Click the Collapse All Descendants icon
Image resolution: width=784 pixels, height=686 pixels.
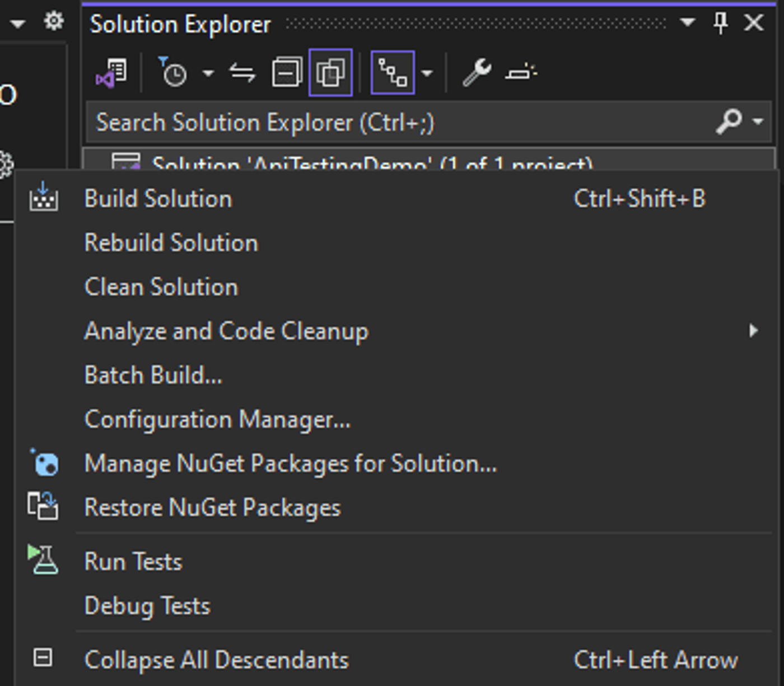pyautogui.click(x=43, y=657)
